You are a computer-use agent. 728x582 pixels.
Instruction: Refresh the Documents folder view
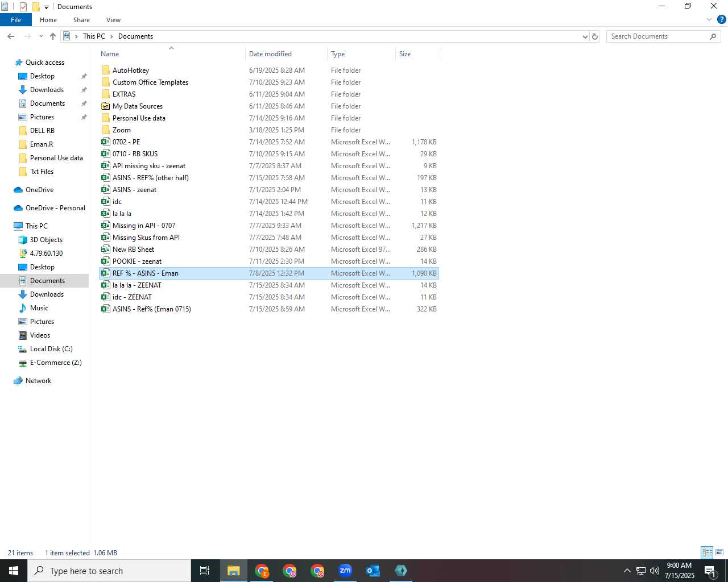[595, 36]
